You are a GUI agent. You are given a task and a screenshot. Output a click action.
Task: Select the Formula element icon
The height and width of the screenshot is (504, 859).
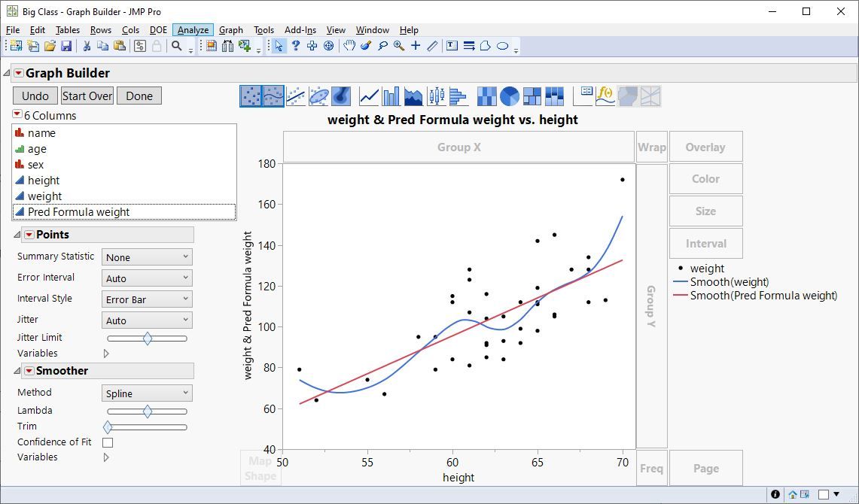(605, 96)
